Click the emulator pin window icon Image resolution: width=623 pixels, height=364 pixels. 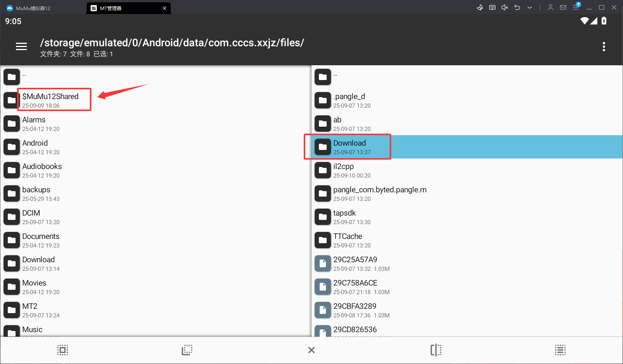(x=480, y=7)
